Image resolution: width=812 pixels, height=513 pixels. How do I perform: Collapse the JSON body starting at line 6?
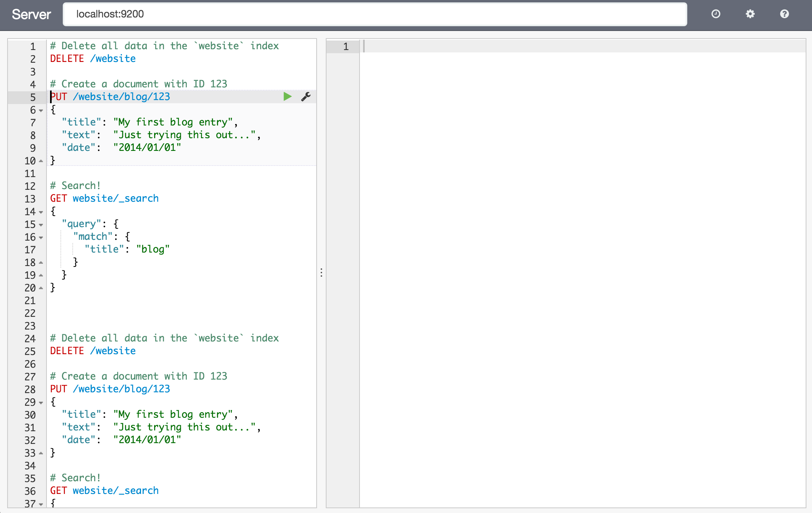41,111
